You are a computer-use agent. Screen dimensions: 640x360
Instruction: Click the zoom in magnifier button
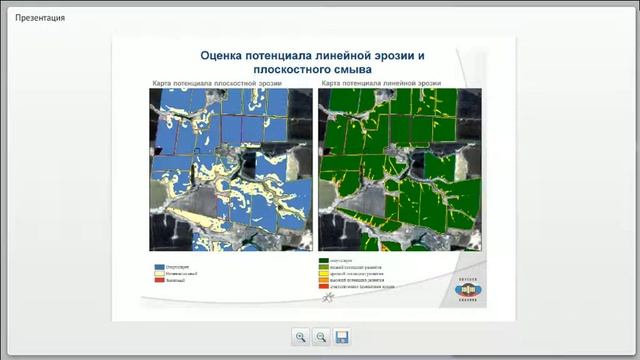point(300,337)
